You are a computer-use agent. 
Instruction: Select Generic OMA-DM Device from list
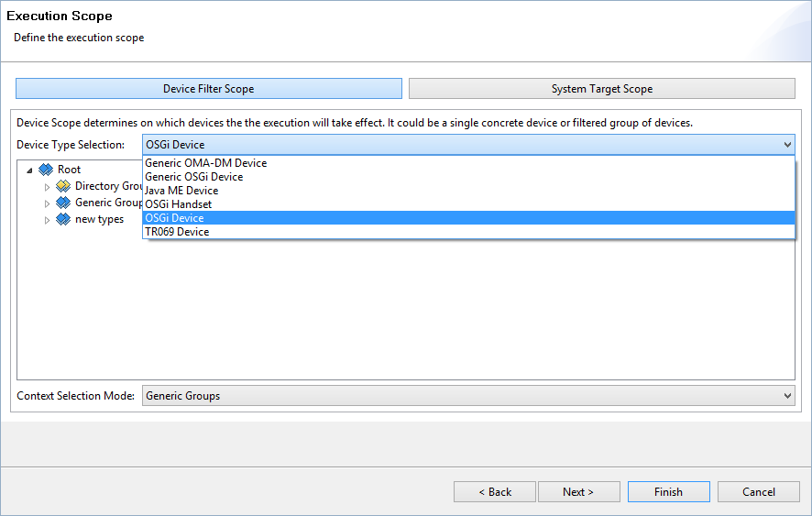468,162
